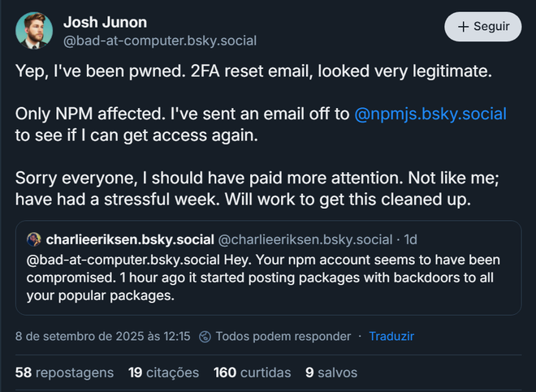The height and width of the screenshot is (392, 536).
Task: View the 19 citações list
Action: point(163,373)
